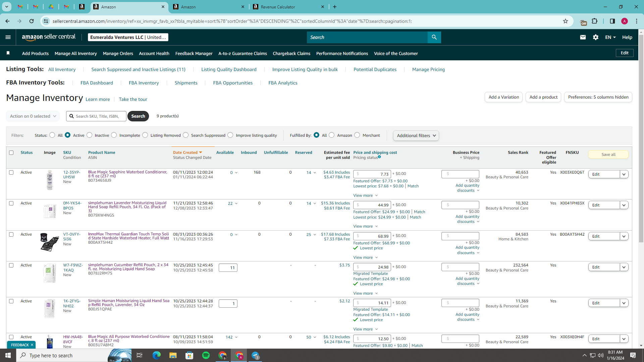Open Edit dropdown arrow for InnoMax Thermal Guardian
The image size is (644, 362).
point(624,236)
